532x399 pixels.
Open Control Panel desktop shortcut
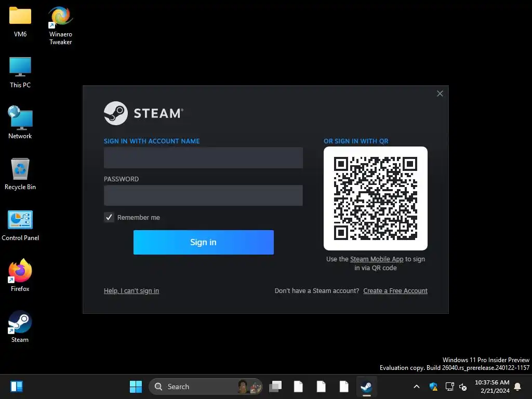pyautogui.click(x=20, y=225)
